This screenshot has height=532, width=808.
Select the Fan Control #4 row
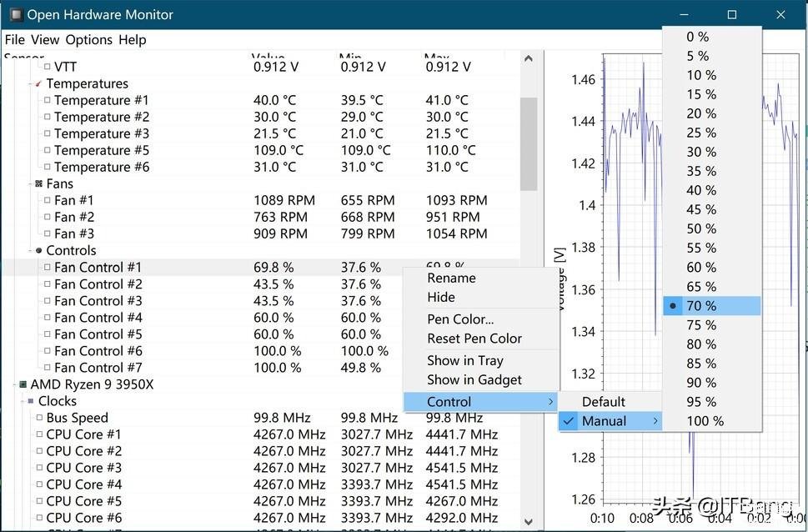(260, 318)
